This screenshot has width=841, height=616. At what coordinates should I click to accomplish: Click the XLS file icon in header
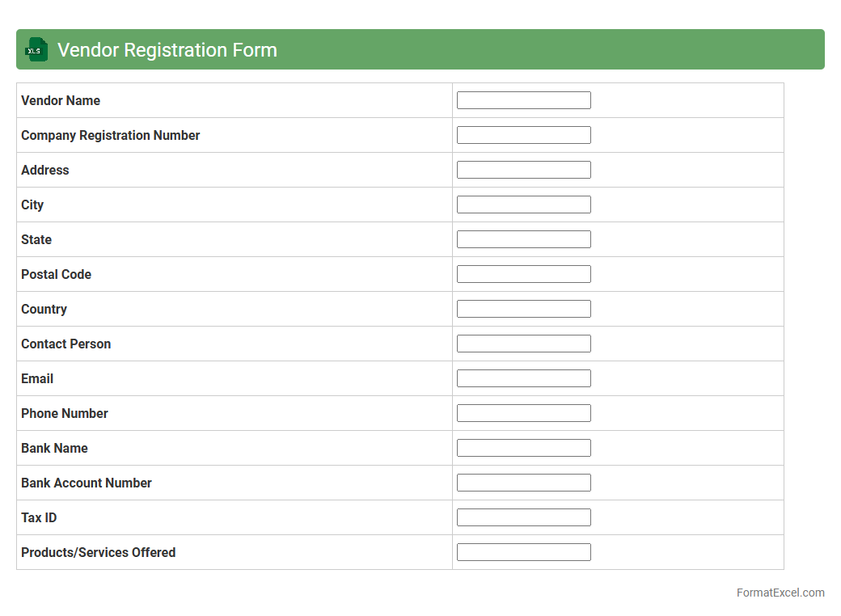coord(36,49)
